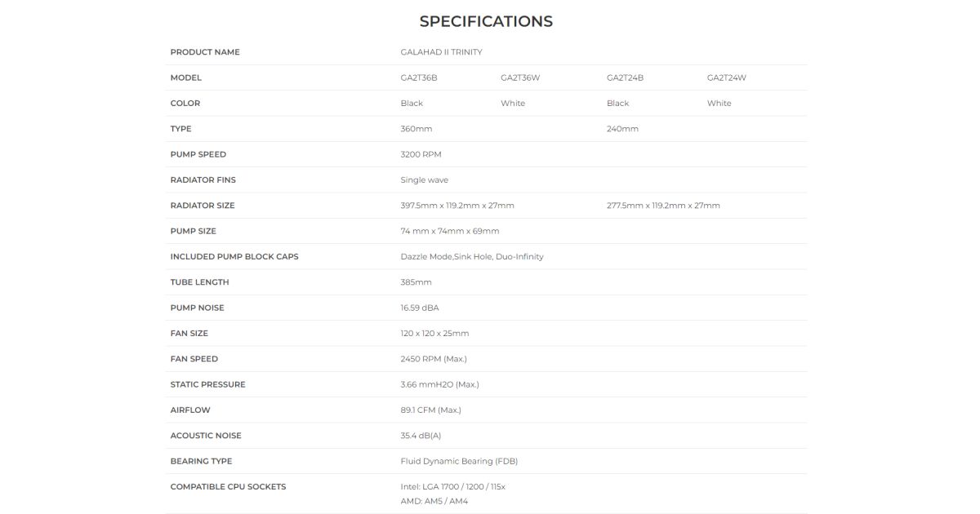
Task: Select the GA2T24B model cell
Action: click(x=625, y=78)
